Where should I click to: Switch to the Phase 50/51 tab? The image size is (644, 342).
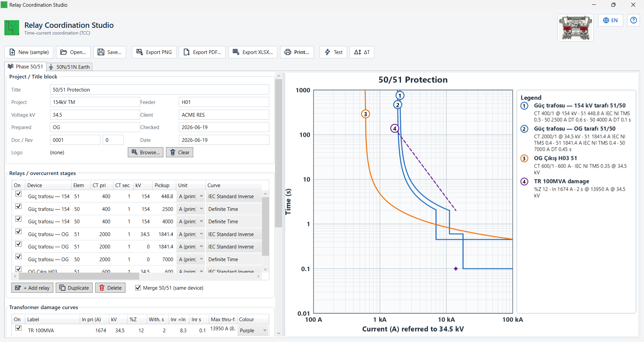(25, 66)
